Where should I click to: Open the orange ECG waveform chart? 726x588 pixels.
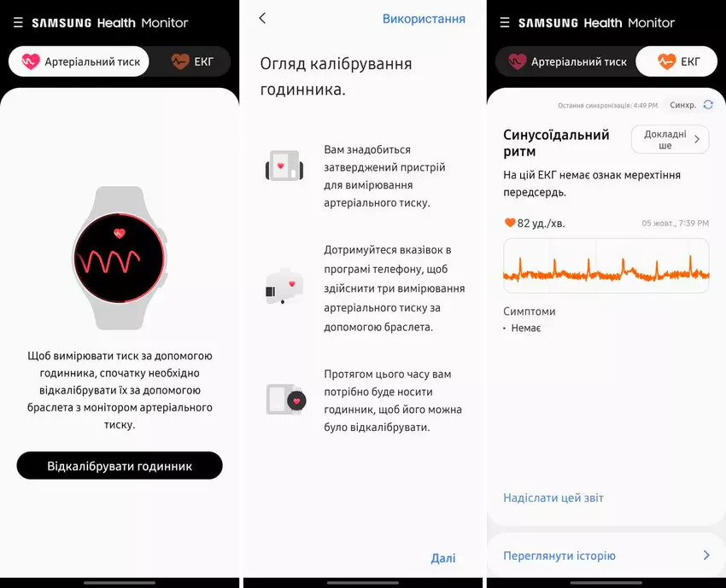tap(606, 265)
